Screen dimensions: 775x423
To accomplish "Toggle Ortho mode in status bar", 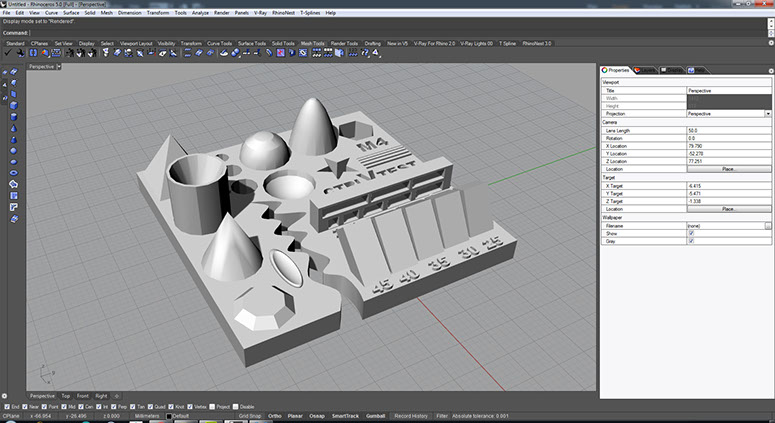I will point(275,416).
